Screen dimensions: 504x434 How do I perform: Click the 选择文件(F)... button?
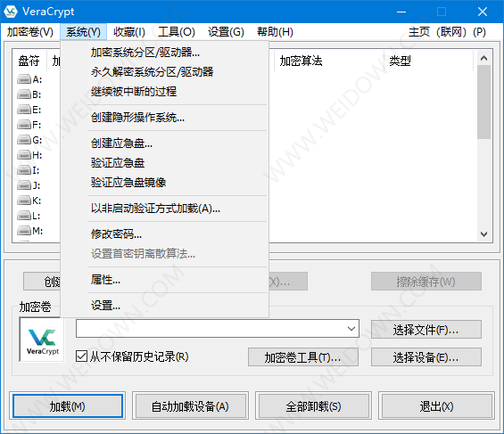tap(426, 330)
